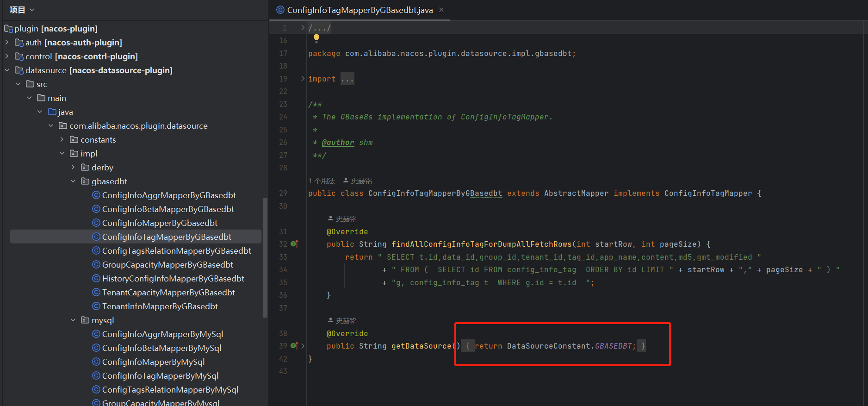The height and width of the screenshot is (406, 868).
Task: Collapse the gbasedbt package
Action: point(73,181)
